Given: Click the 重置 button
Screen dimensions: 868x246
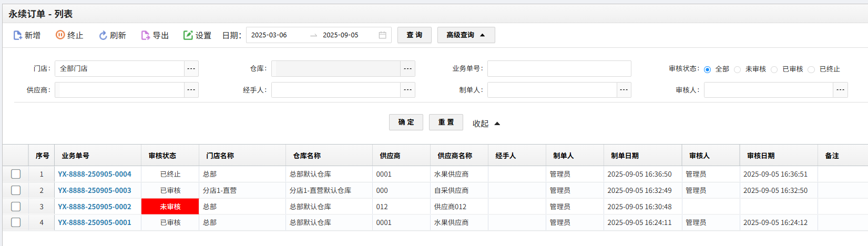Looking at the screenshot, I should [446, 122].
